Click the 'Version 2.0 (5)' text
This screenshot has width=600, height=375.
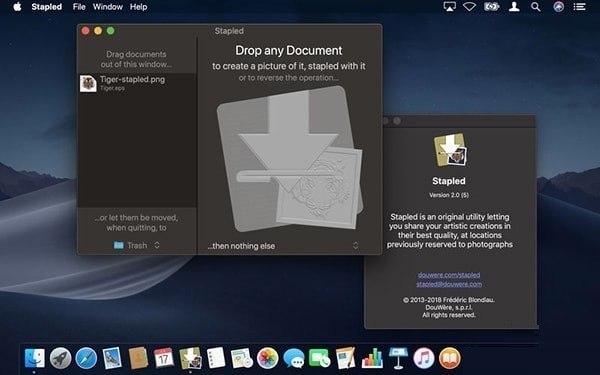(x=449, y=195)
